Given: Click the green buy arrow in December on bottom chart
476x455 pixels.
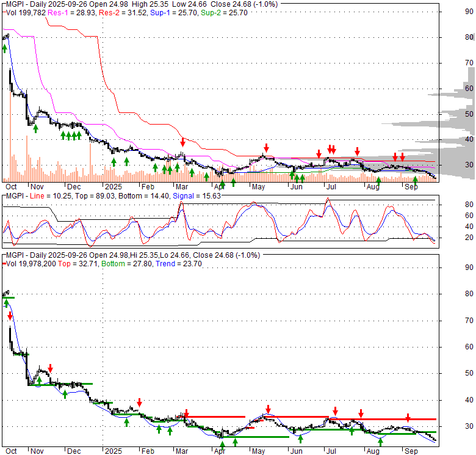Looking at the screenshot, I should point(65,395).
